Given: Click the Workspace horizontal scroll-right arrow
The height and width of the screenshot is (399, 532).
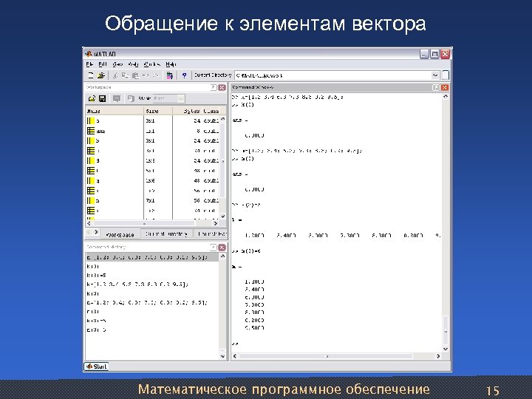Looking at the screenshot, I should point(215,224).
